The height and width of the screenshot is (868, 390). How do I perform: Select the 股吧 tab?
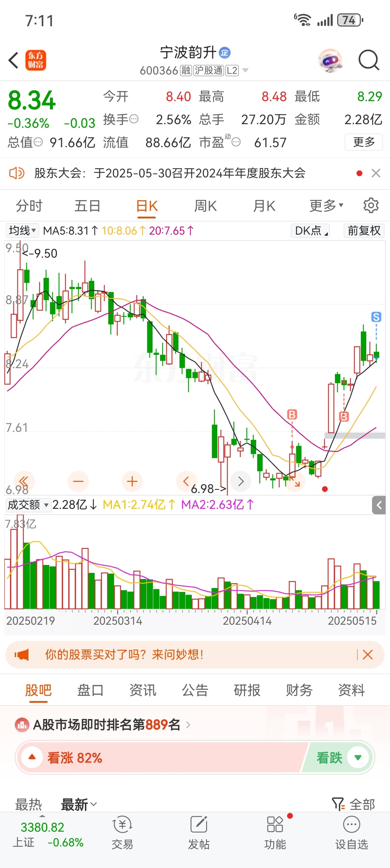coord(38,690)
